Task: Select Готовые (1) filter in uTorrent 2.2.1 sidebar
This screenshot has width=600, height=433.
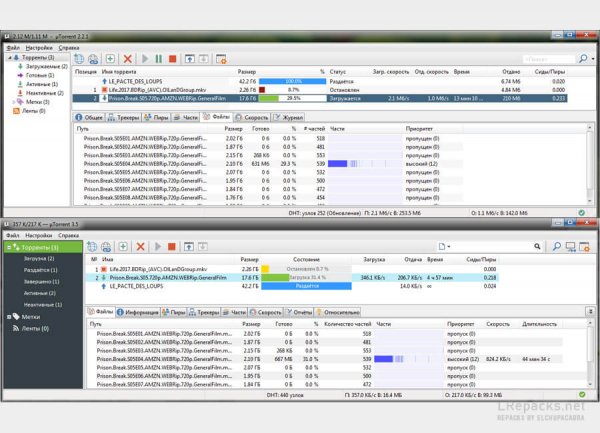Action: [x=40, y=75]
